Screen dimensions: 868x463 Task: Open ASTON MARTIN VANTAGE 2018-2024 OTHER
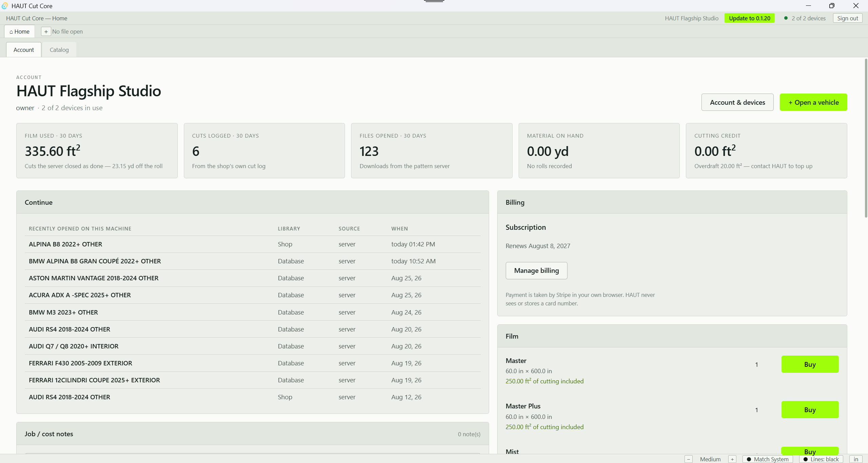tap(253, 278)
